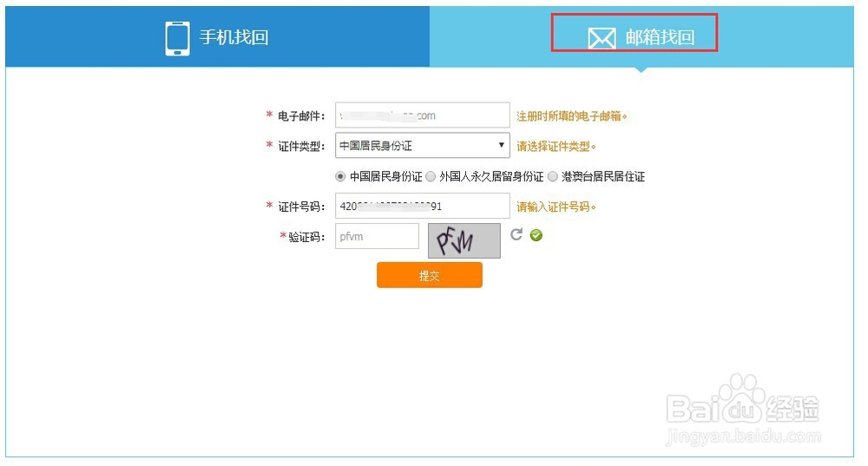This screenshot has height=466, width=868.
Task: Refresh the captcha using the circular arrow
Action: coord(516,234)
